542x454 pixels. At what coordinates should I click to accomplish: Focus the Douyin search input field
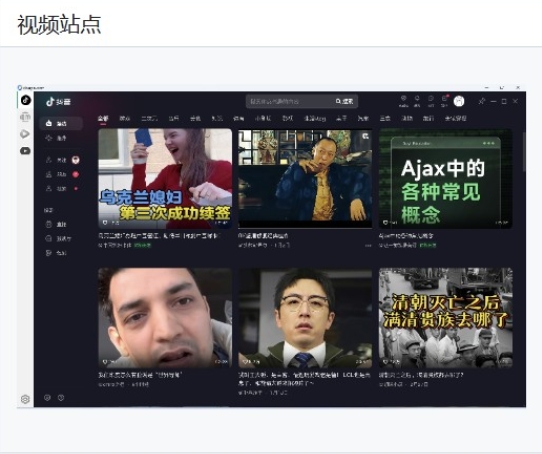(290, 101)
